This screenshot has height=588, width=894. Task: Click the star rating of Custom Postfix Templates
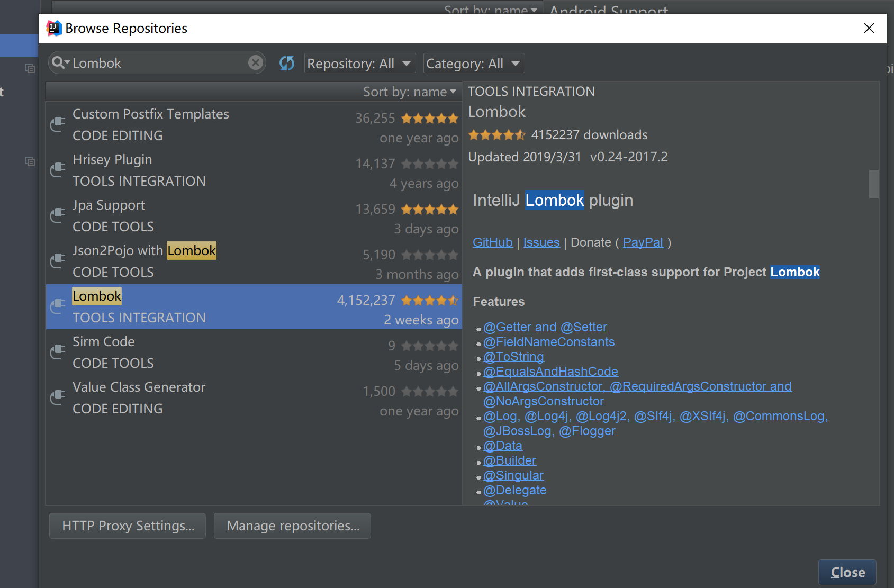coord(429,119)
